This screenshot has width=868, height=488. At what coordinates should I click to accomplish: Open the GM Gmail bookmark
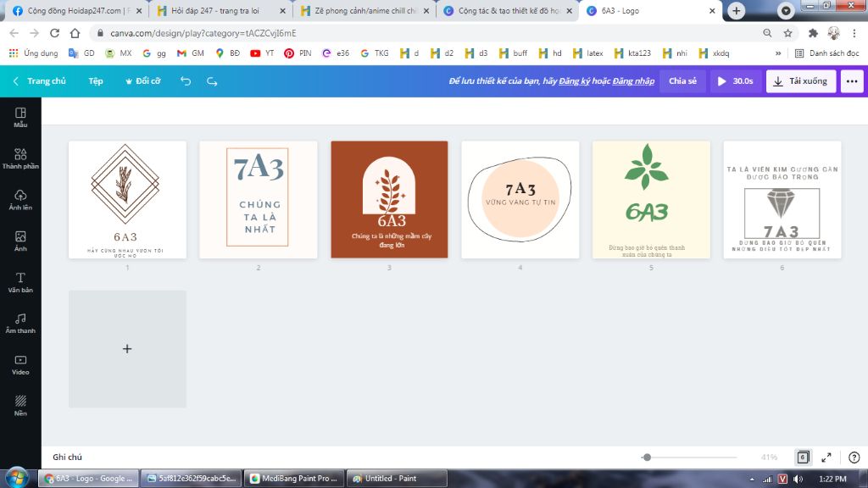(x=191, y=53)
